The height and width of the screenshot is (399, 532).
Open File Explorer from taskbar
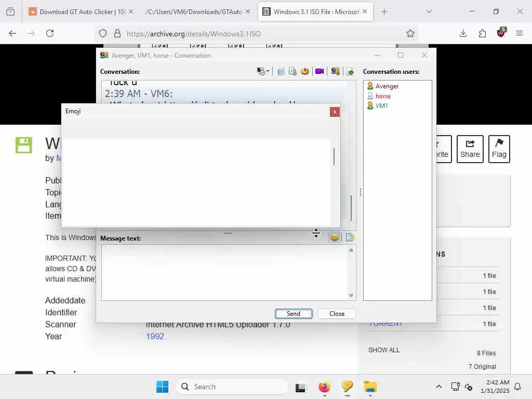[370, 387]
